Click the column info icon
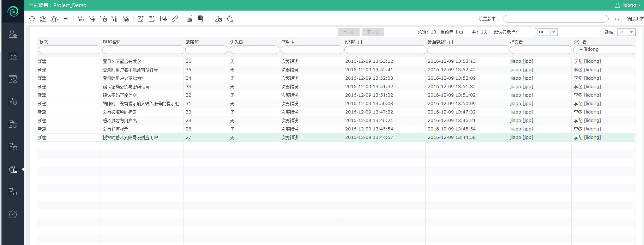Image resolution: width=644 pixels, height=245 pixels. click(x=201, y=19)
